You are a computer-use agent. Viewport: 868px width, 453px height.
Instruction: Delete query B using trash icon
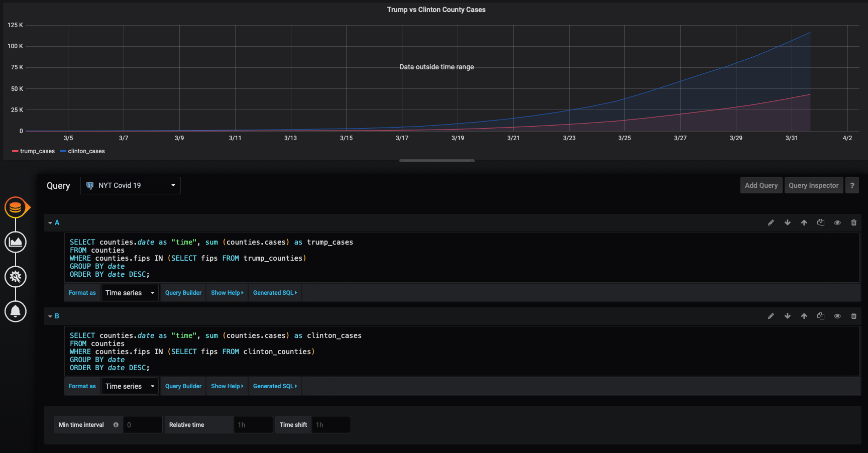[x=854, y=316]
